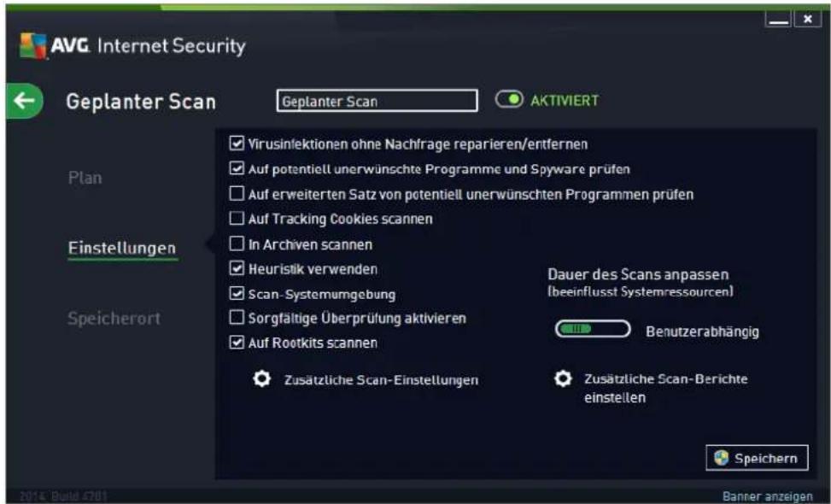Enable Auf Tracking Cookies scannen

(237, 219)
